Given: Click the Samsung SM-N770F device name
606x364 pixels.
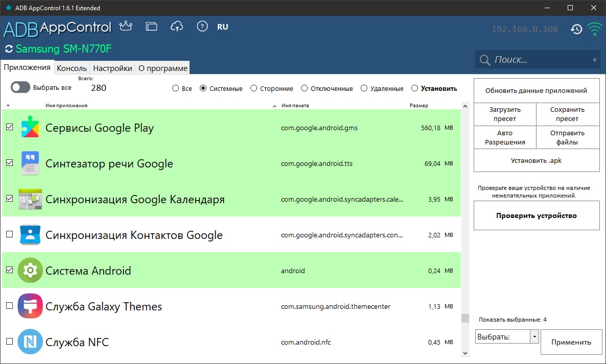Looking at the screenshot, I should (x=64, y=49).
